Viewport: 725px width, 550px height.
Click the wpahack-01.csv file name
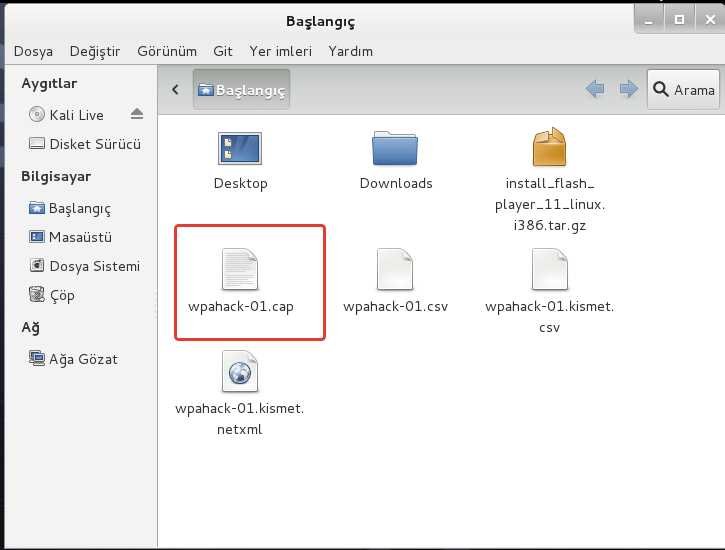pyautogui.click(x=395, y=306)
